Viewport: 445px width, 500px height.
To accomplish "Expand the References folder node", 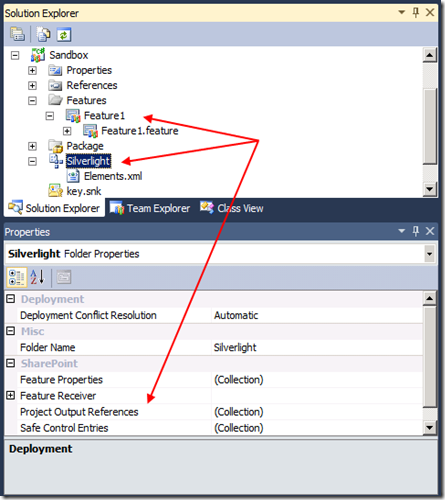I will (x=32, y=85).
